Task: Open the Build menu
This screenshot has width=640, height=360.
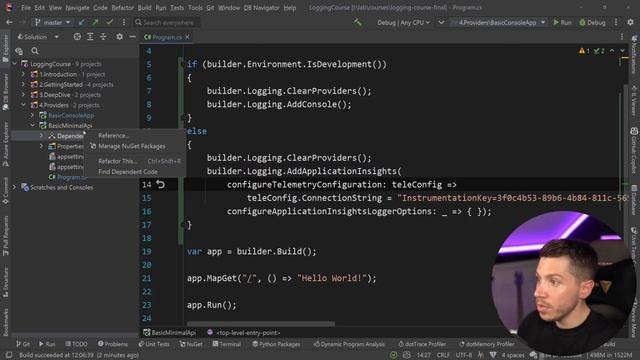Action: coord(144,8)
